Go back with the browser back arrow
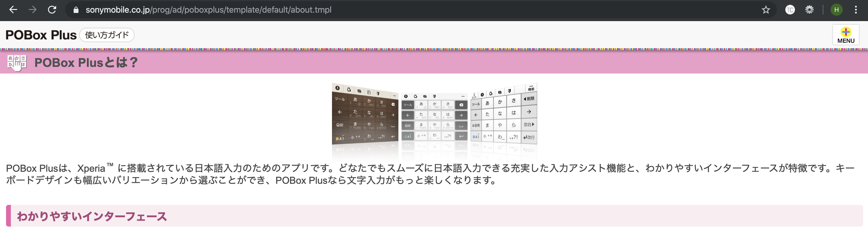This screenshot has width=868, height=235. [x=13, y=10]
